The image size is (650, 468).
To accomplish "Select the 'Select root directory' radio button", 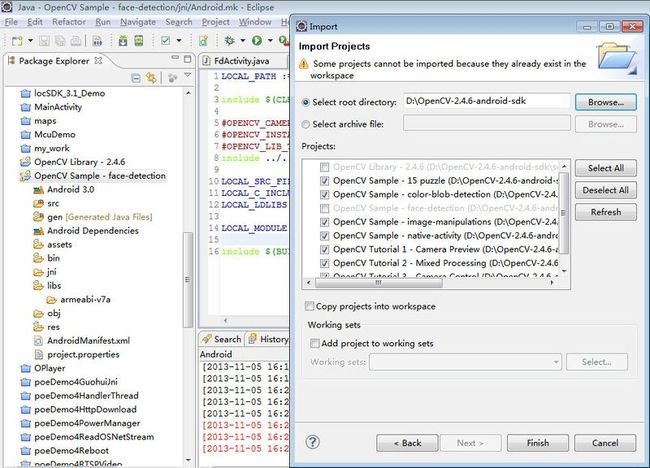I will click(x=306, y=102).
